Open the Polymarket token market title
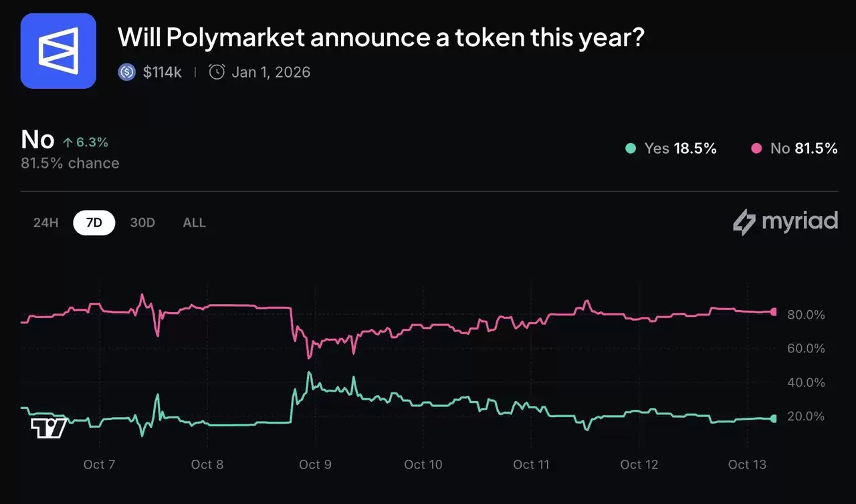This screenshot has width=856, height=504. coord(381,37)
